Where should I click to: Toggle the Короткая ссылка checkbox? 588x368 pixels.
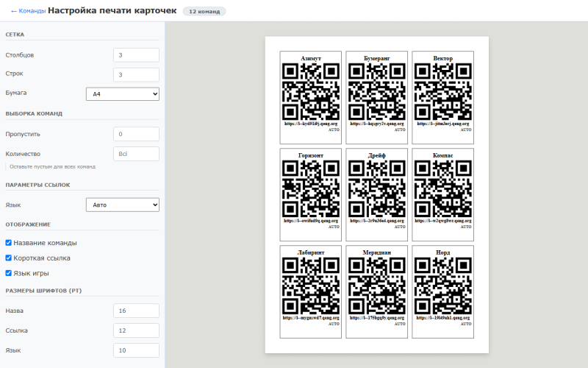(9, 258)
